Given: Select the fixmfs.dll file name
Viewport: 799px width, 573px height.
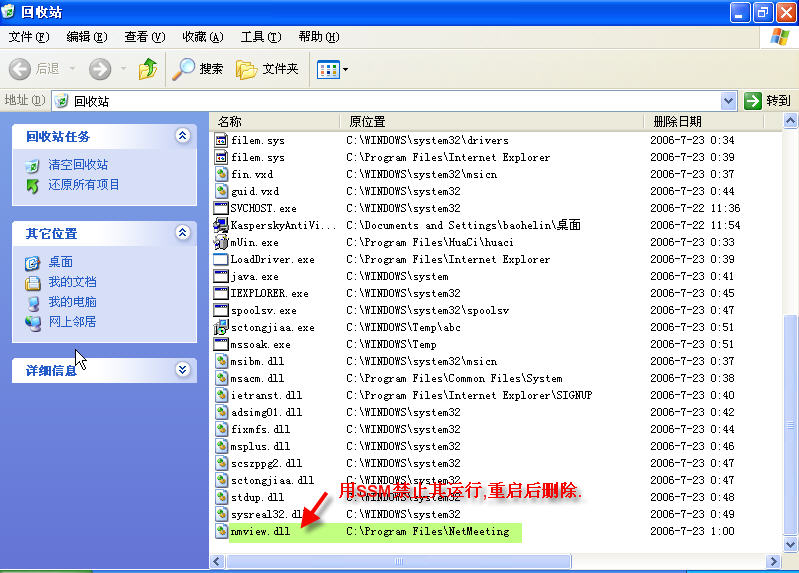Looking at the screenshot, I should (260, 429).
